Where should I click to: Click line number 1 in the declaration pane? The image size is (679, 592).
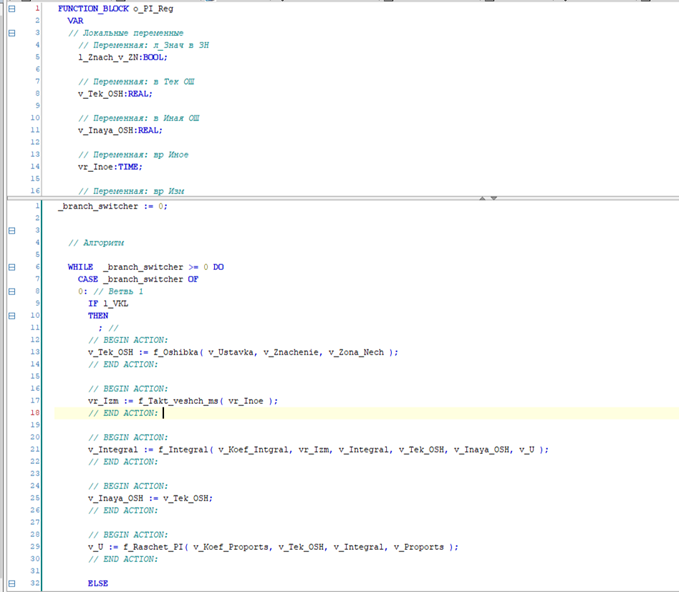coord(37,8)
